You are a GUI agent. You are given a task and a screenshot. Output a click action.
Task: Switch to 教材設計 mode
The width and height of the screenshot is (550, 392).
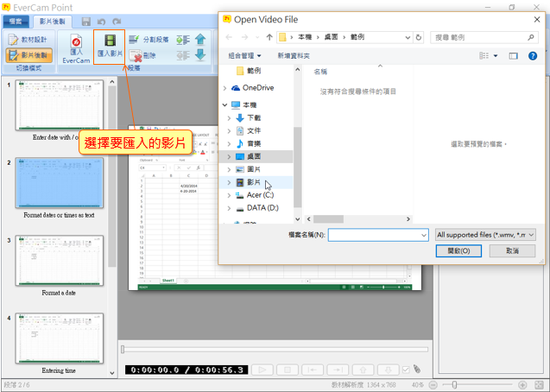coord(28,40)
